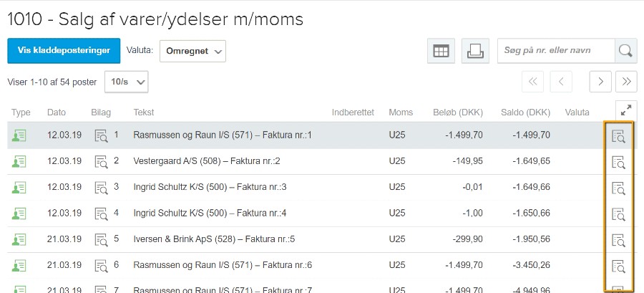This screenshot has width=644, height=293.
Task: Sort by the Beløb (DKK) column header
Action: [458, 112]
